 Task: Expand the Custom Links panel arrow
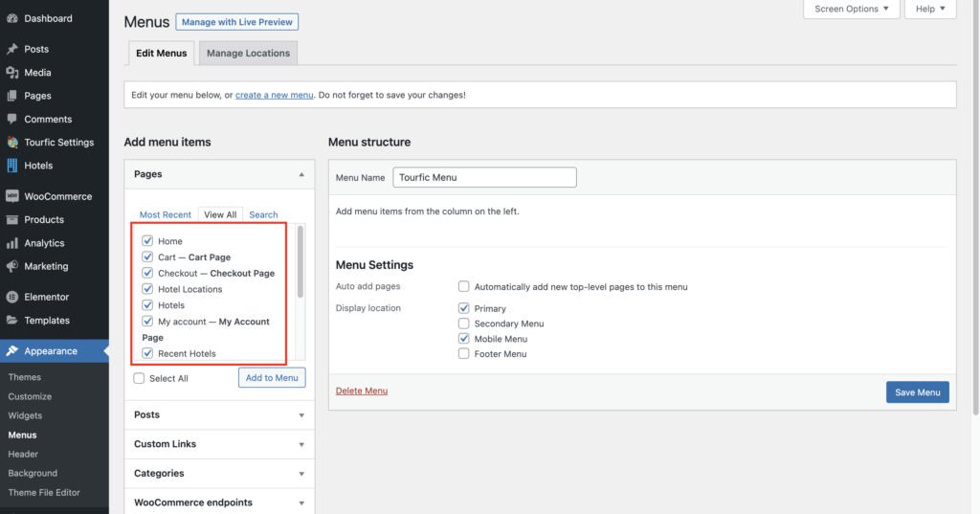click(301, 444)
